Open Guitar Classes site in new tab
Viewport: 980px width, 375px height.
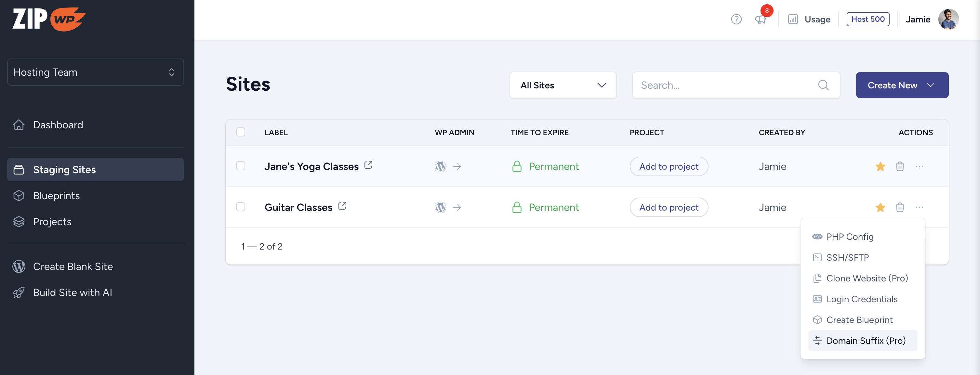pos(342,206)
